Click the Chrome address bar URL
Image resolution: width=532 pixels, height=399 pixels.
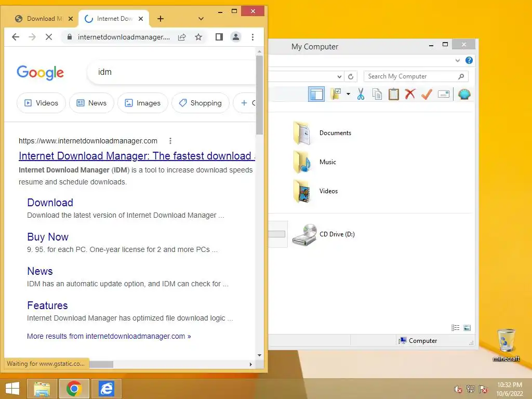tap(124, 37)
